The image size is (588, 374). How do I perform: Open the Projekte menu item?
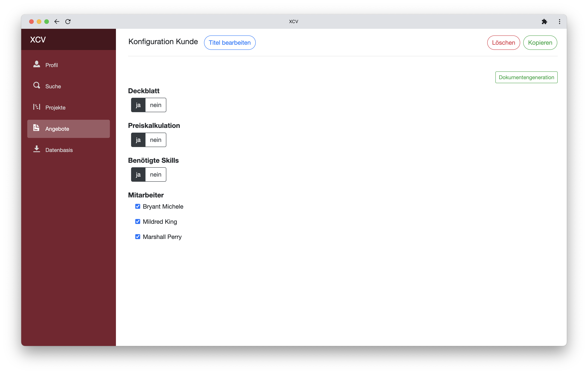coord(69,107)
